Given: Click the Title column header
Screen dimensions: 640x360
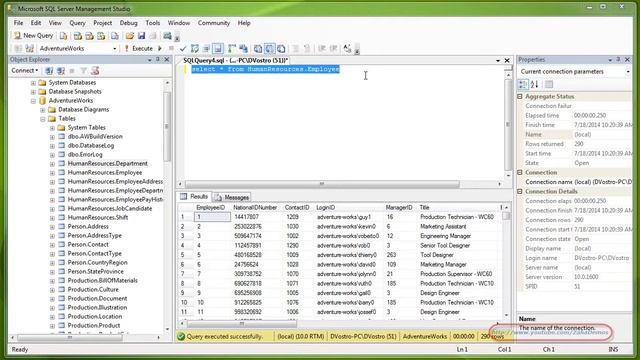Looking at the screenshot, I should (458, 207).
